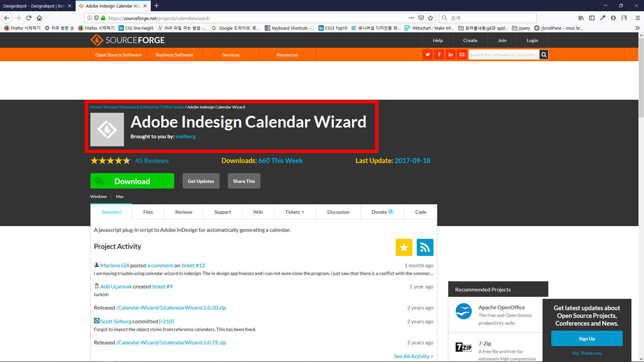Open Resources menu

click(287, 55)
